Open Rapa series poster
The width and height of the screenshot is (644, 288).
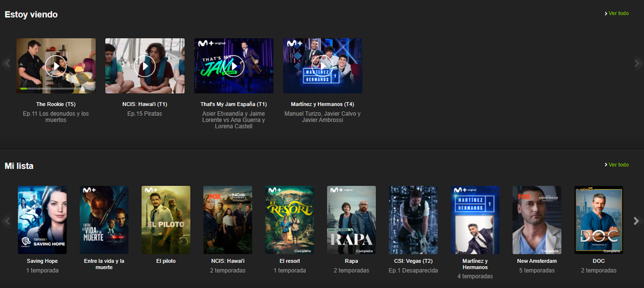(351, 220)
